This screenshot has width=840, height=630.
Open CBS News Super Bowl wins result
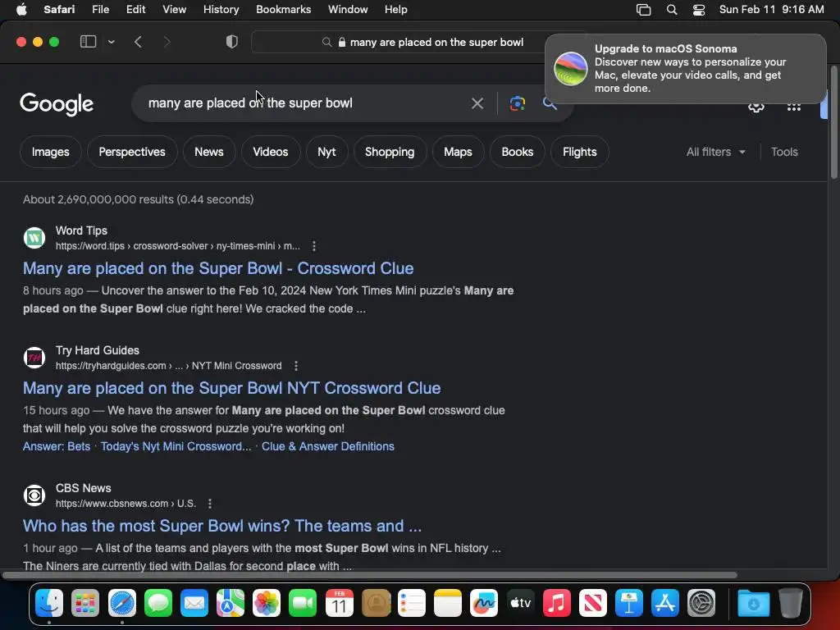click(x=221, y=526)
